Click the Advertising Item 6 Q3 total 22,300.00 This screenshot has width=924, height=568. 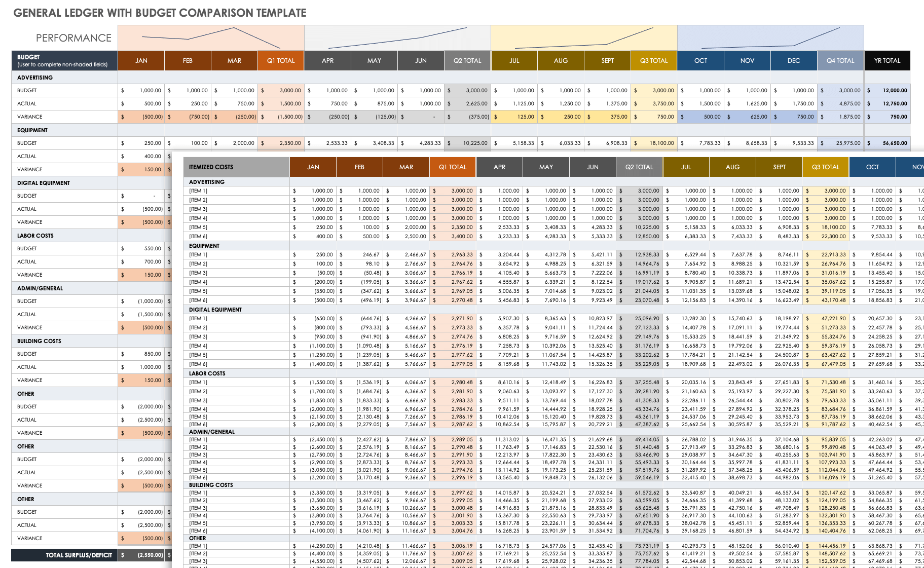(x=826, y=236)
